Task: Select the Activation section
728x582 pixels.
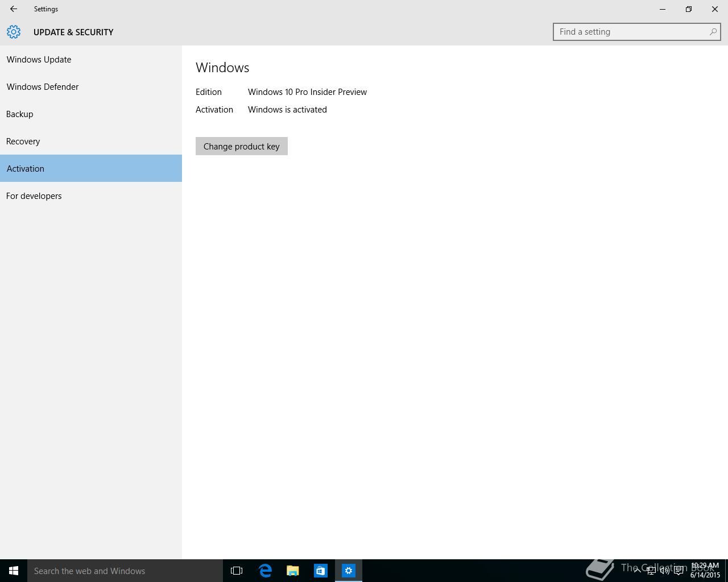Action: pos(91,168)
